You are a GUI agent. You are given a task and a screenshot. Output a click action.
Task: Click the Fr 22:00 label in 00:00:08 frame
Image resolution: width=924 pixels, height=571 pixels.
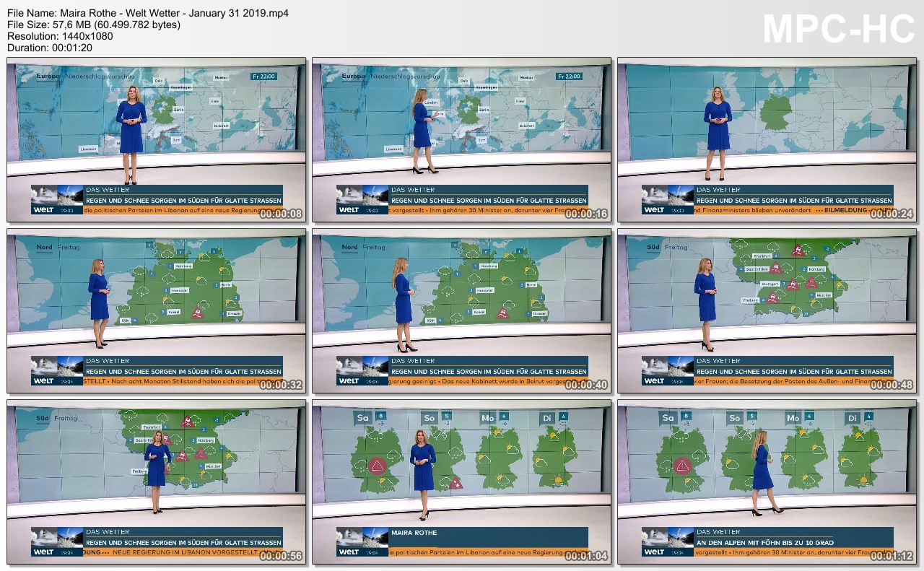tap(263, 76)
